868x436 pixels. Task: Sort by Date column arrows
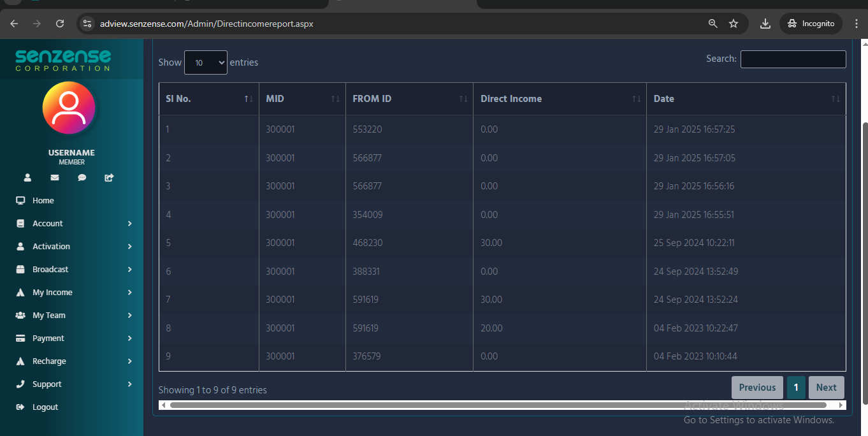tap(835, 99)
